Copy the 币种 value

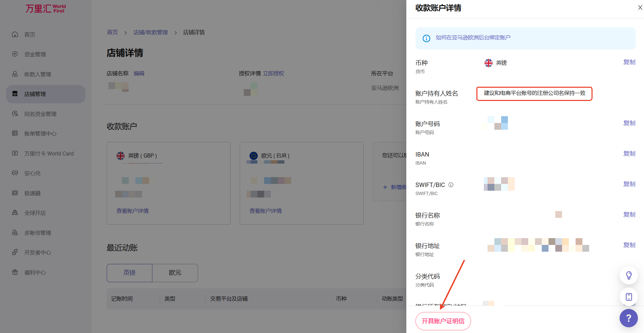(629, 62)
